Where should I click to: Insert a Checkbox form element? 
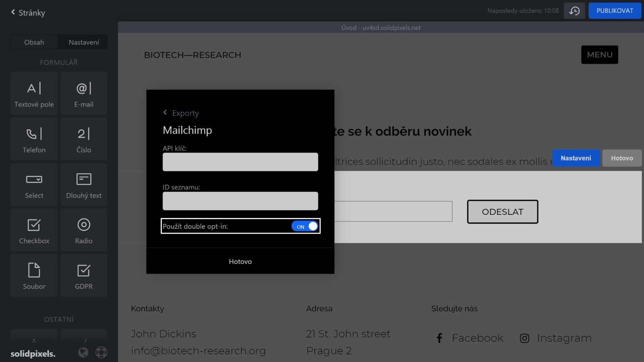click(34, 230)
